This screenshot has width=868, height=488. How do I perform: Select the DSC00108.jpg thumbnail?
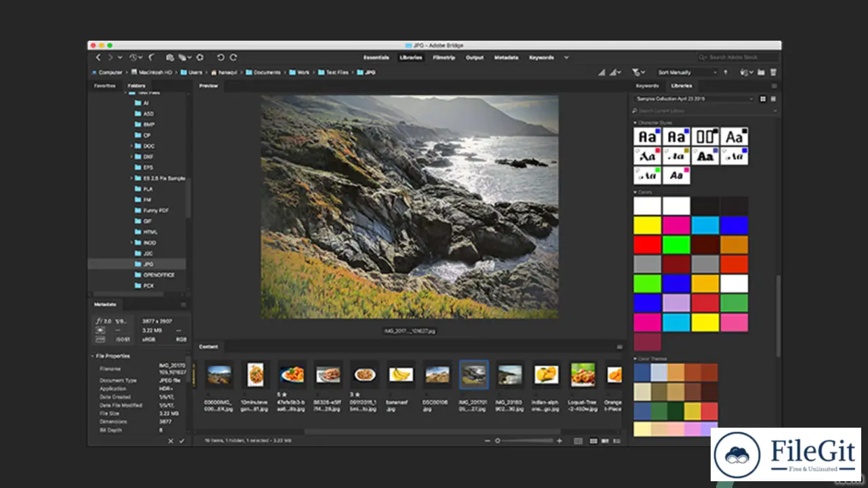pyautogui.click(x=437, y=374)
